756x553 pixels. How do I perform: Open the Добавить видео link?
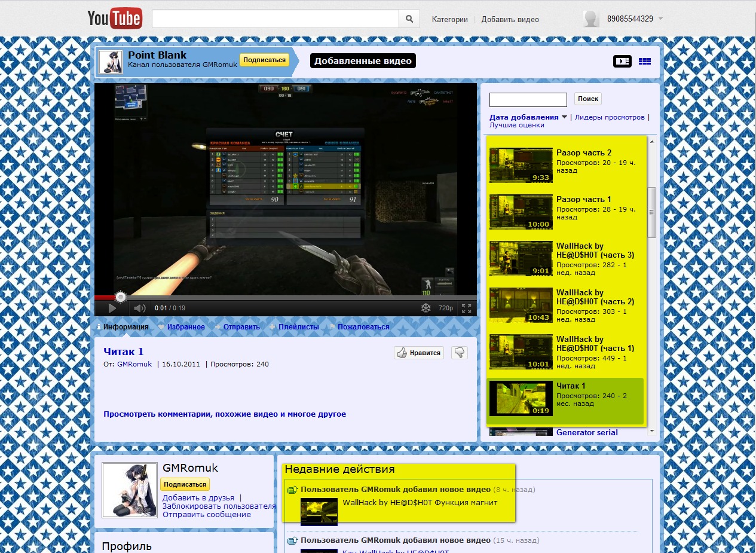[x=510, y=19]
